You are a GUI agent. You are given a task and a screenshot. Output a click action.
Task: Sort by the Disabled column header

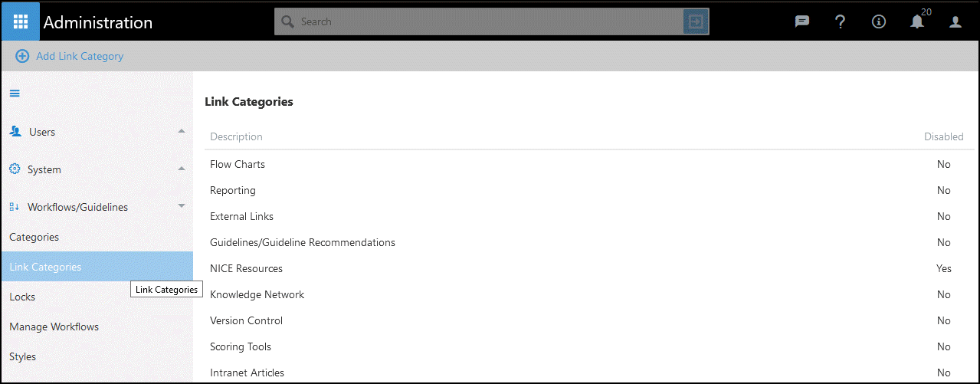tap(943, 136)
